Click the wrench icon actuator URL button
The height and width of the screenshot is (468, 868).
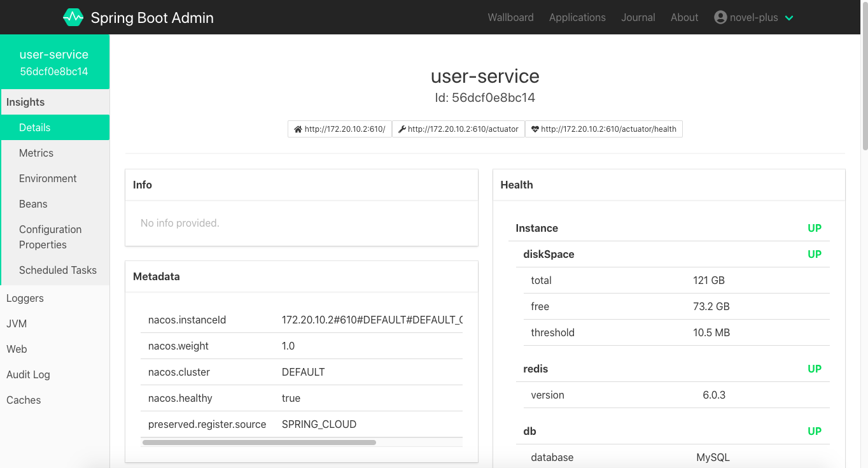(458, 129)
